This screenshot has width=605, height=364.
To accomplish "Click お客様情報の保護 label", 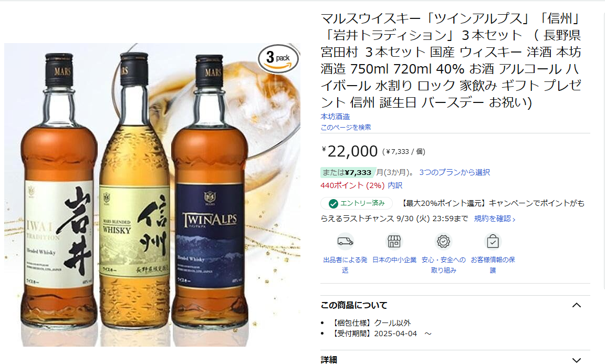I will coord(493,265).
